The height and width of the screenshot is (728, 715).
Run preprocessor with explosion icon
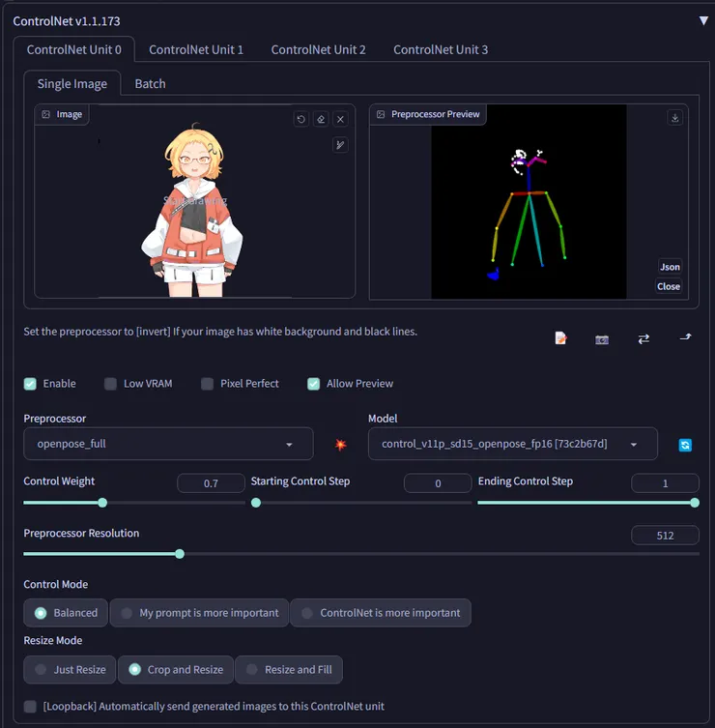340,445
